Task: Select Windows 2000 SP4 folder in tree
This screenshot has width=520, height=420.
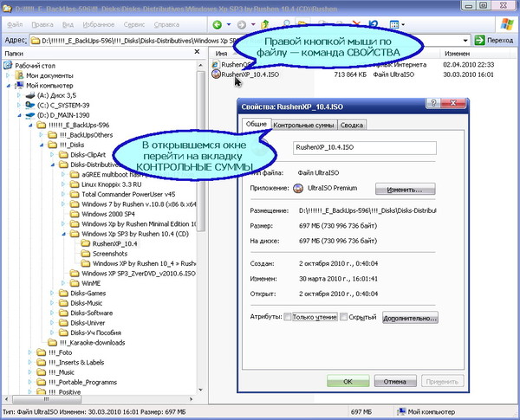Action: click(x=108, y=214)
